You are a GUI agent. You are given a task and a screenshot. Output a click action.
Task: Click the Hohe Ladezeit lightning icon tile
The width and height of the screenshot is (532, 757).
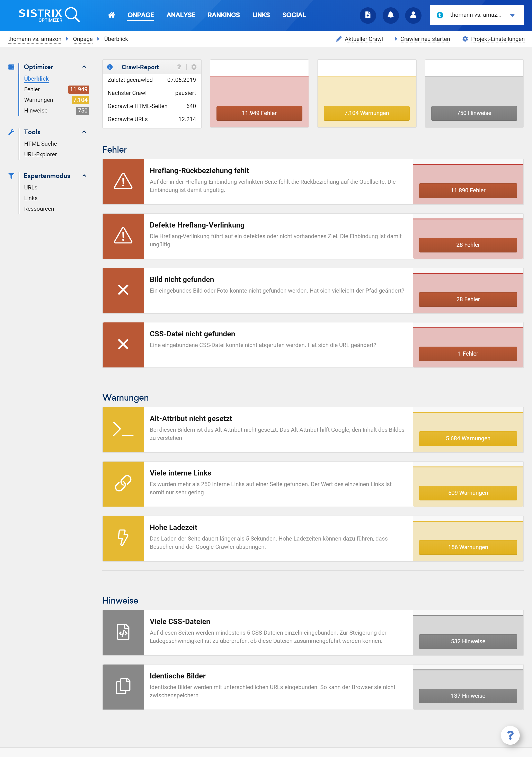click(x=123, y=538)
